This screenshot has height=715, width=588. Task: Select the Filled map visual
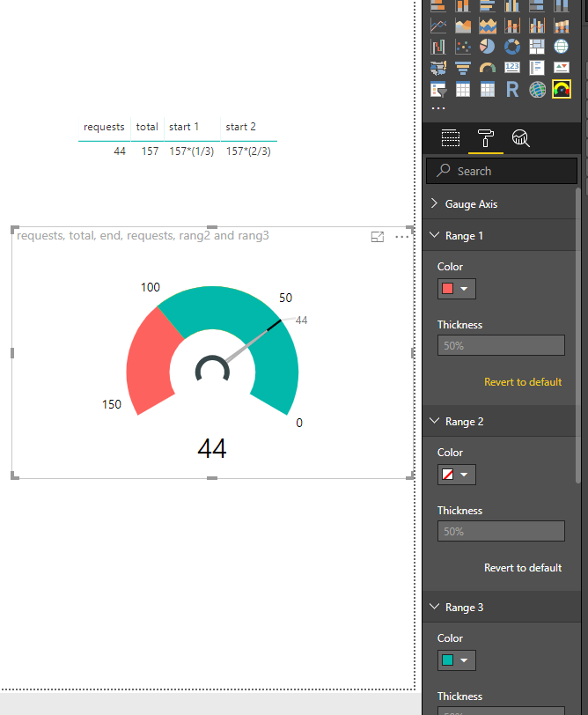tap(438, 68)
